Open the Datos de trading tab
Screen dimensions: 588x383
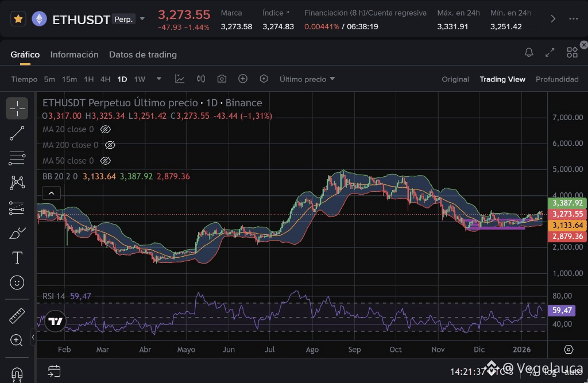coord(142,55)
